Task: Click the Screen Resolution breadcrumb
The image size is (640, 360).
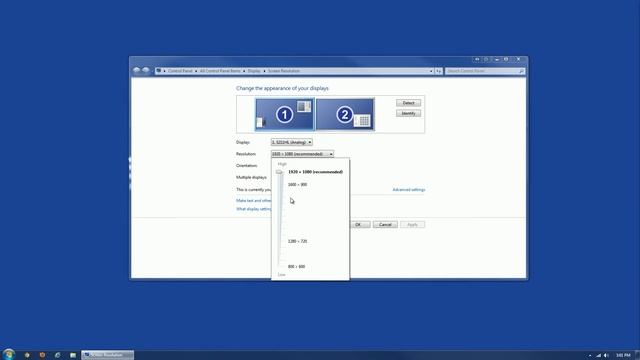Action: pos(284,71)
